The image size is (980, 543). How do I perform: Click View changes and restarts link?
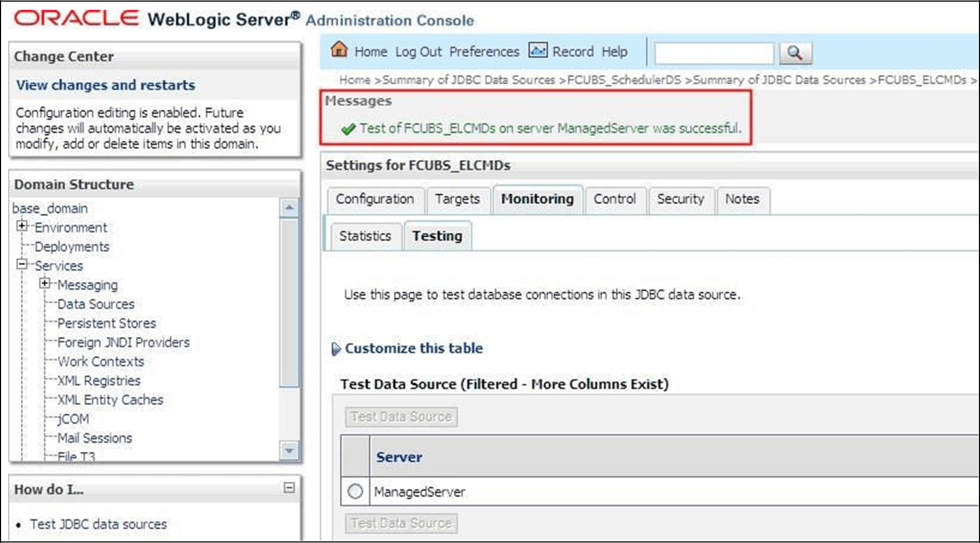[x=105, y=85]
